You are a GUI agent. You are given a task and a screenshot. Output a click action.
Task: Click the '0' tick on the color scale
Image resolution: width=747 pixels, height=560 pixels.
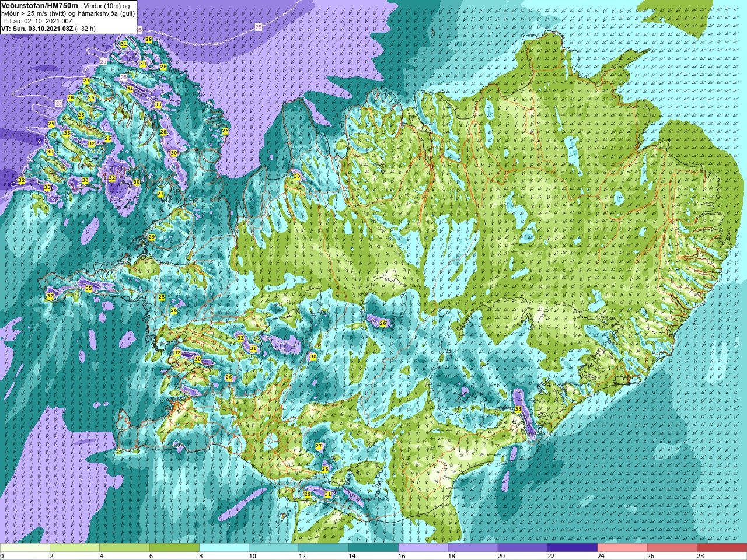(2, 556)
